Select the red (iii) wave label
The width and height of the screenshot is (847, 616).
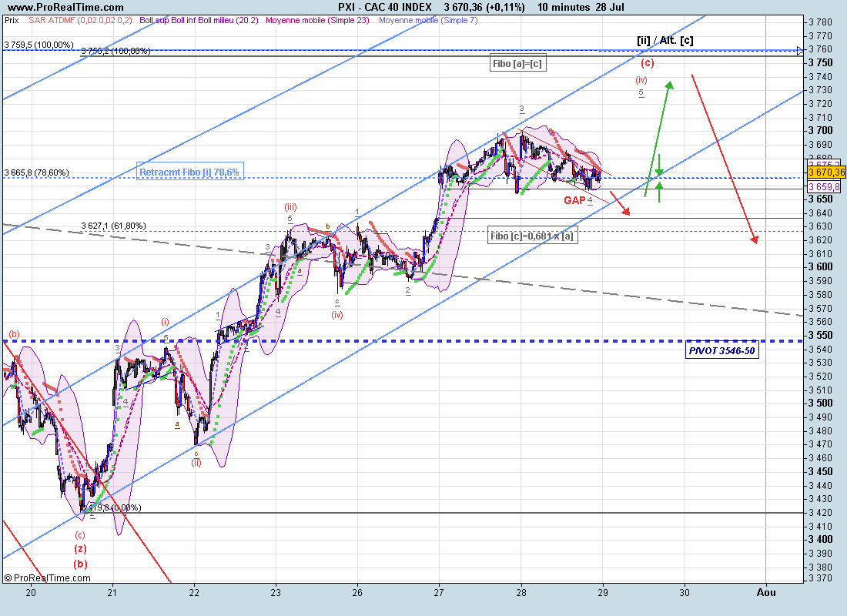pos(290,207)
